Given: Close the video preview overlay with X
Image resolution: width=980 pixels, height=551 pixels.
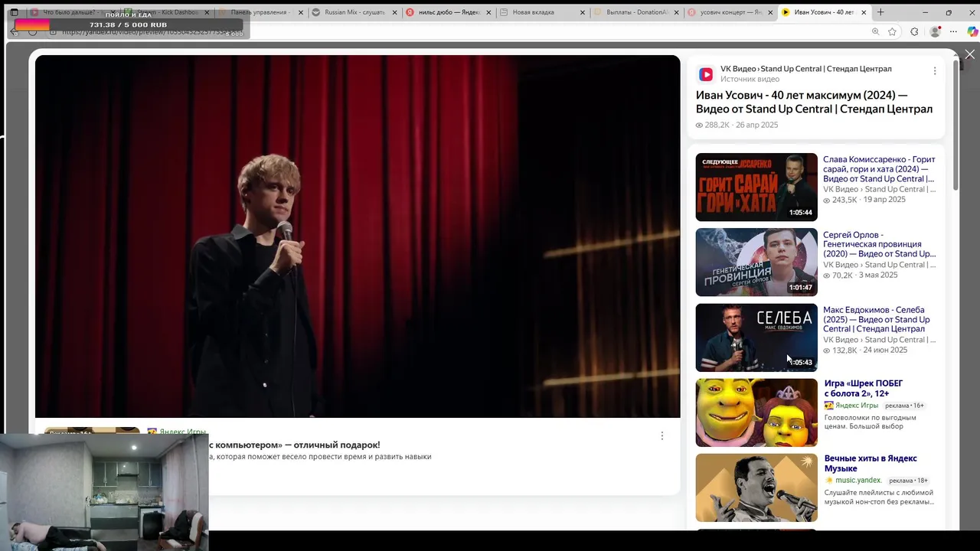Looking at the screenshot, I should coord(969,54).
